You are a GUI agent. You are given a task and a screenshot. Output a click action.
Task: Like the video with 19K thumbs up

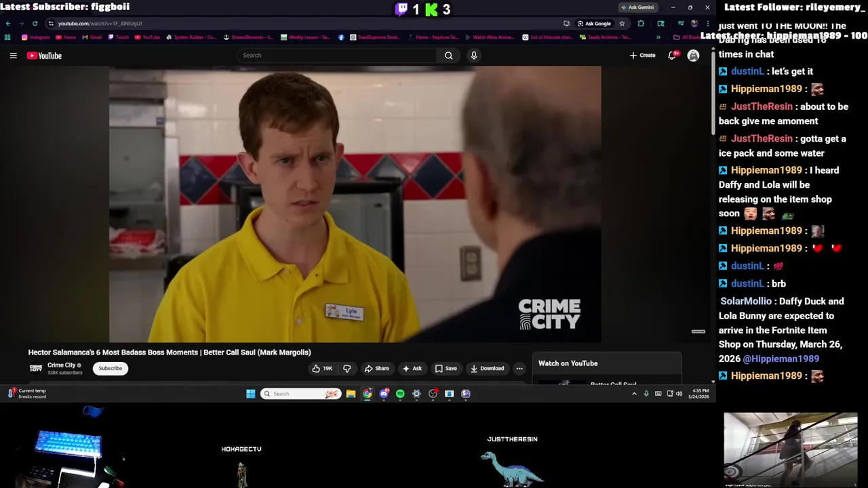[322, 369]
